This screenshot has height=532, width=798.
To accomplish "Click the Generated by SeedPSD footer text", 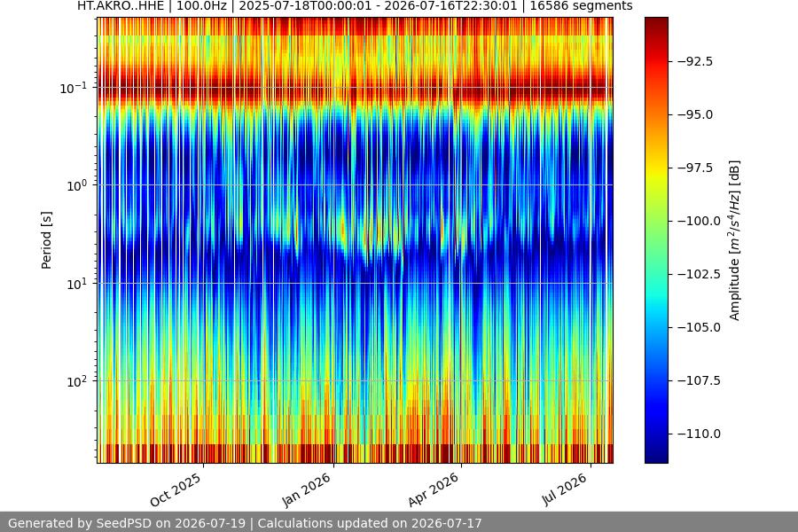I will pyautogui.click(x=245, y=523).
